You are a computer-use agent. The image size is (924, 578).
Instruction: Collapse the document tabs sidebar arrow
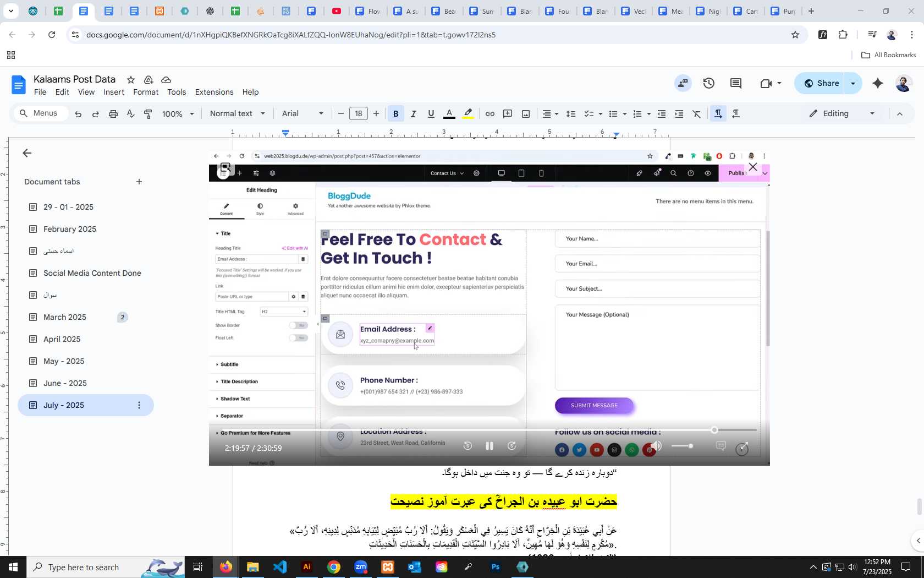tap(27, 153)
